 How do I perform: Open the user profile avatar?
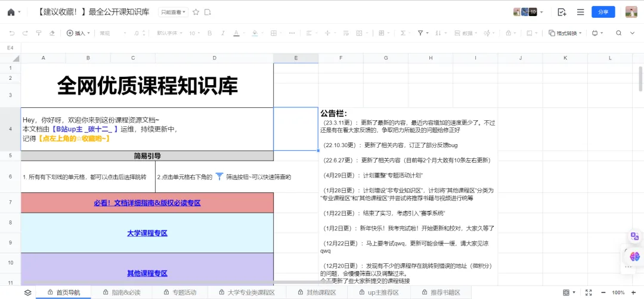click(x=631, y=12)
